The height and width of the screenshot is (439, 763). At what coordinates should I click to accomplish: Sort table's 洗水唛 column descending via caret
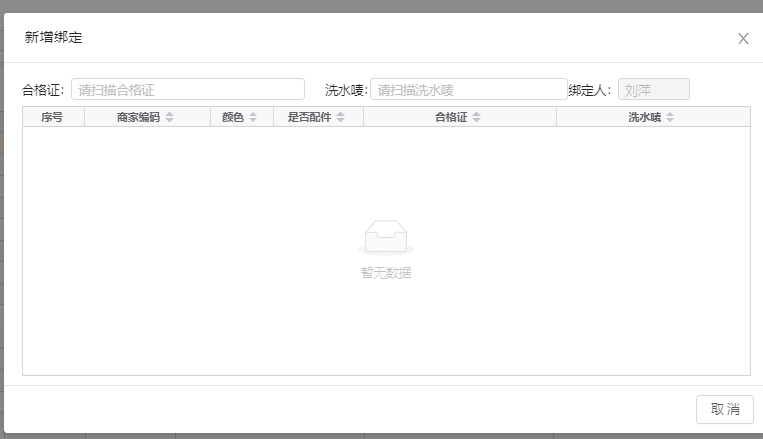coord(670,120)
